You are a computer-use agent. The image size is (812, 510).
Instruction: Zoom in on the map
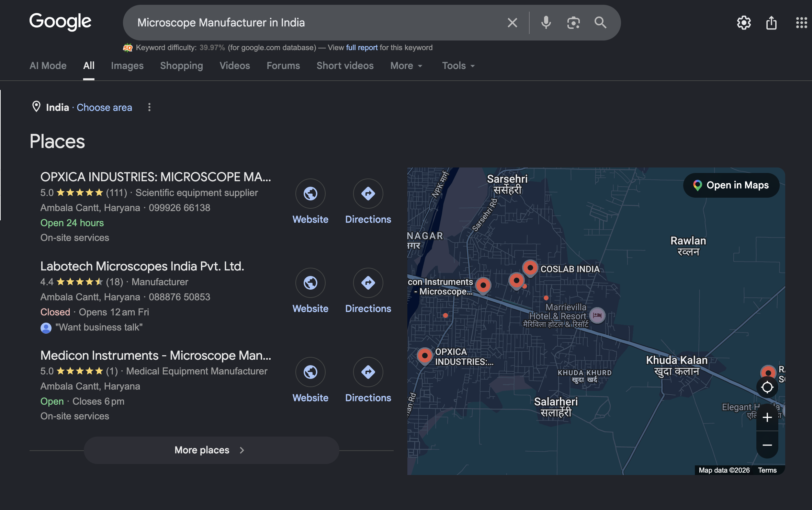767,417
